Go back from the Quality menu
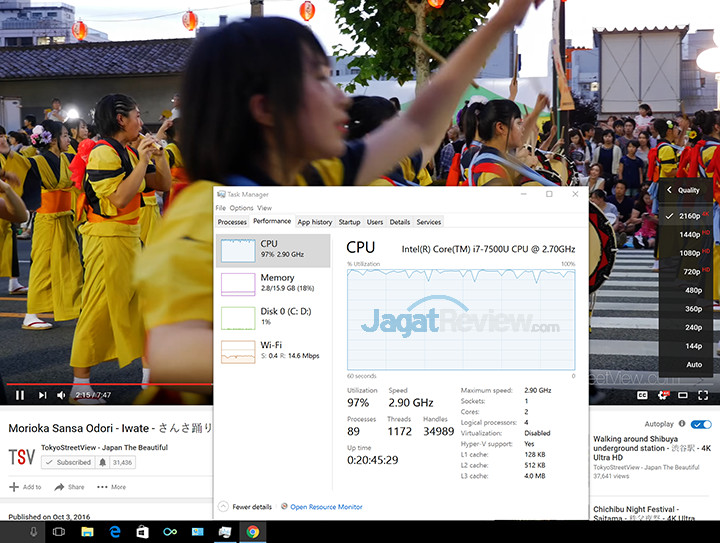 coord(670,190)
